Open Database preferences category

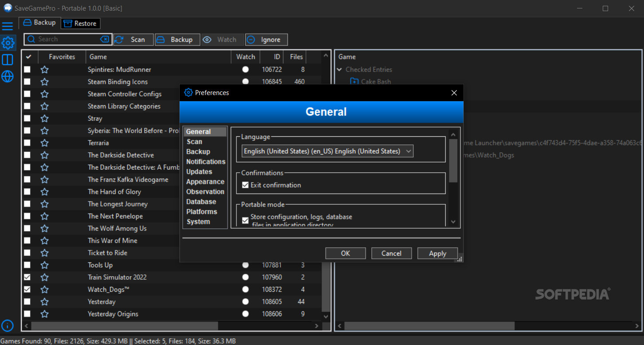(x=201, y=202)
